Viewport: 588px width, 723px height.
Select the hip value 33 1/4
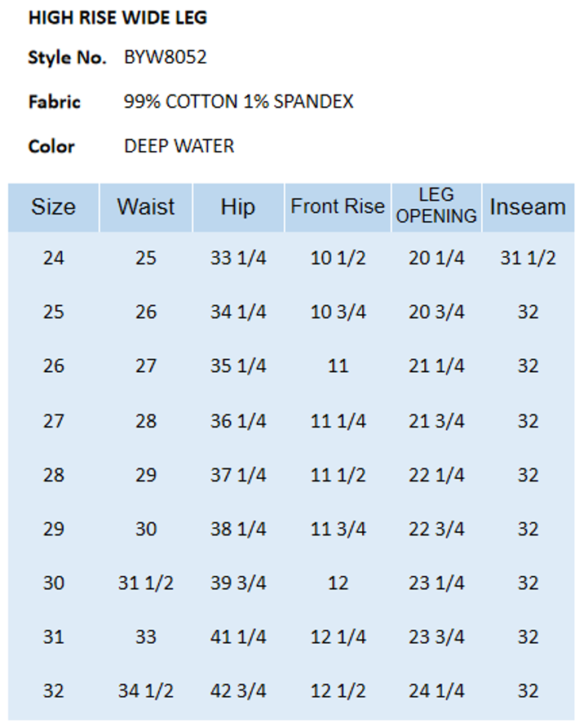point(238,259)
